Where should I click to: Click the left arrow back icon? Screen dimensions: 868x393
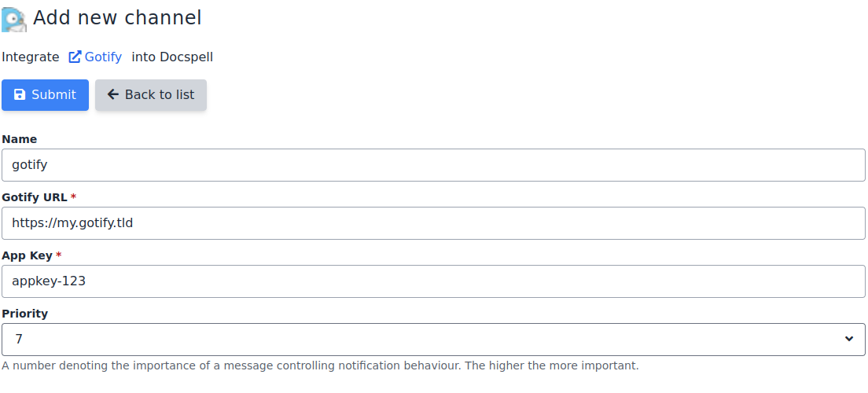click(113, 94)
